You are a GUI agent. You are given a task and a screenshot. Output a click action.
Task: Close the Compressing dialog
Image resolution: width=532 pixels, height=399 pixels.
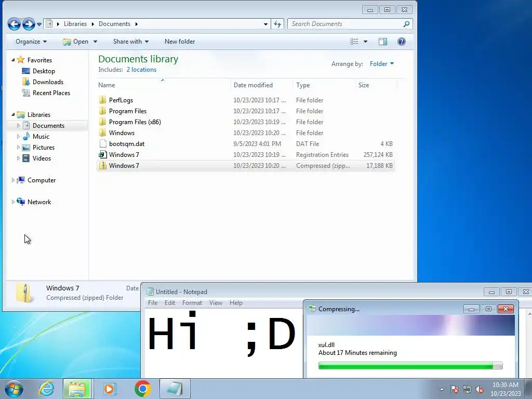tap(506, 309)
